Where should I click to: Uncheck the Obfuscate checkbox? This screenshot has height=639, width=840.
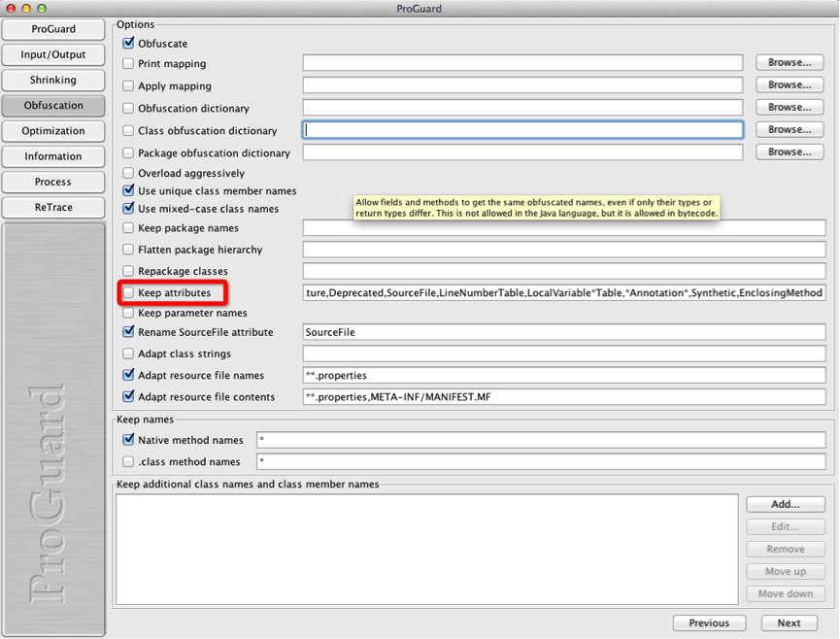coord(128,43)
